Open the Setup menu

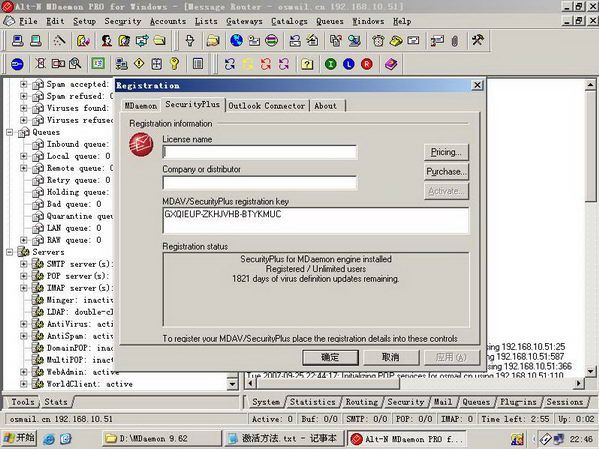point(84,21)
